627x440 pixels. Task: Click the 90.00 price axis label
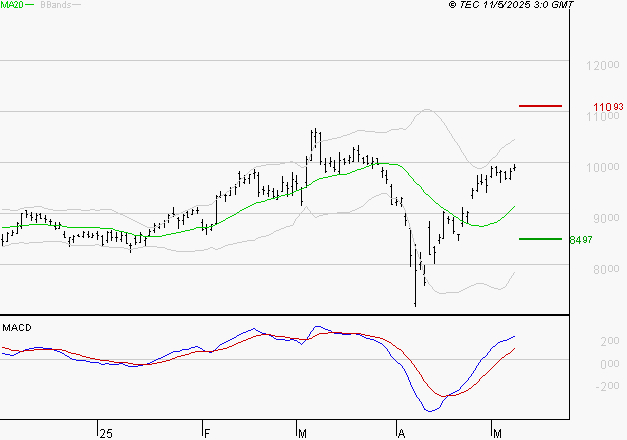606,218
